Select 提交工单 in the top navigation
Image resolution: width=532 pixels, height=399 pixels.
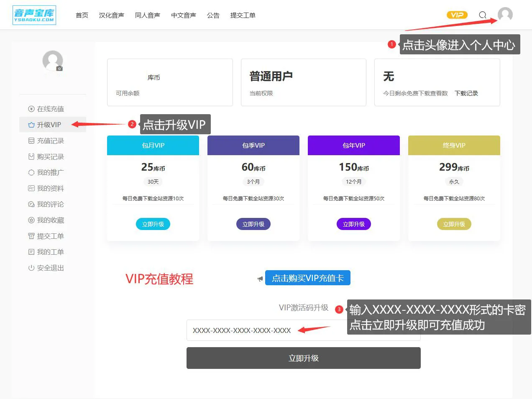pyautogui.click(x=243, y=15)
